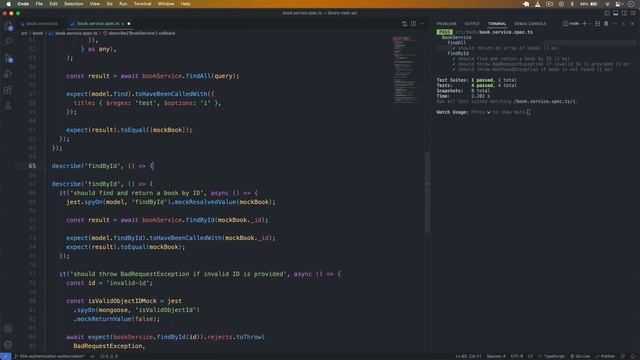The width and height of the screenshot is (640, 360).
Task: Click errors and warnings count in status bar
Action: 109,356
